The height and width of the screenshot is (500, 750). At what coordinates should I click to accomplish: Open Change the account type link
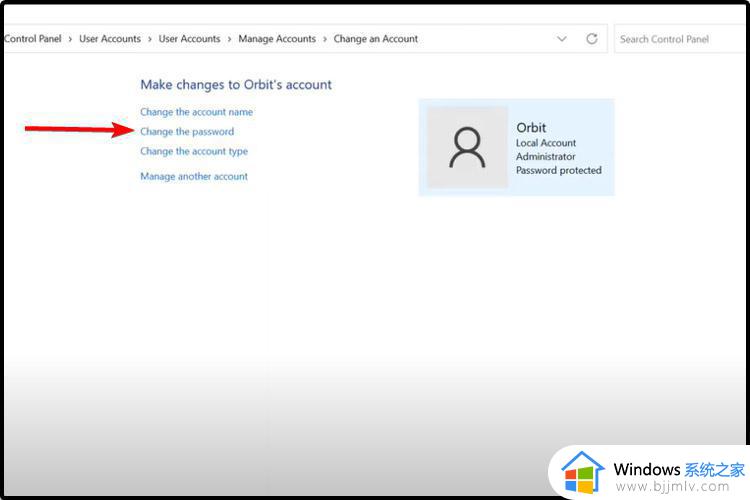(x=194, y=151)
